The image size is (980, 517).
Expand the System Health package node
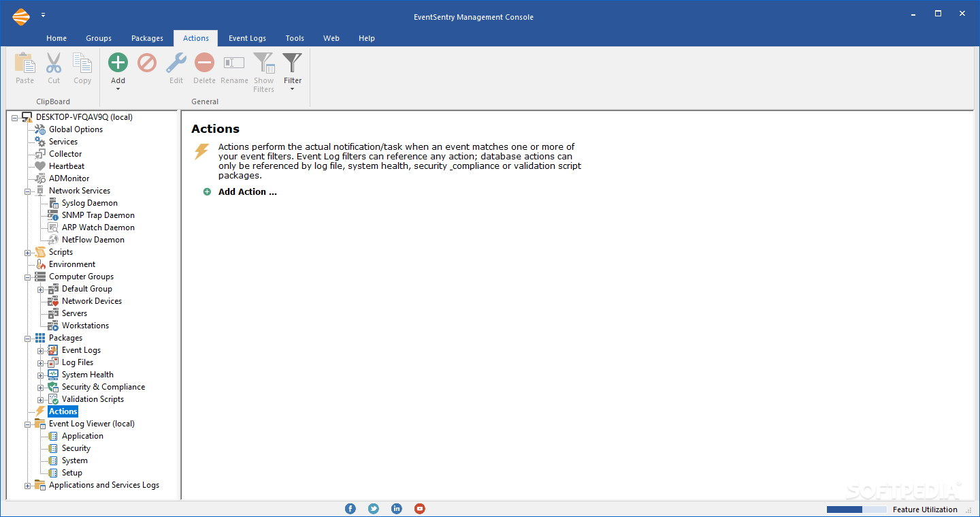point(40,375)
